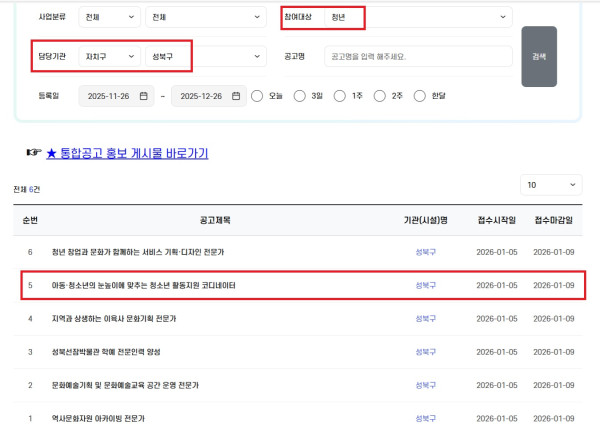Click 성북구 link in row 6
The height and width of the screenshot is (424, 600).
[x=426, y=253]
